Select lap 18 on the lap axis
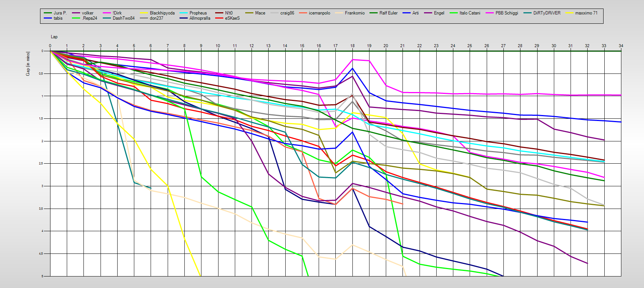The width and height of the screenshot is (644, 288). click(352, 46)
